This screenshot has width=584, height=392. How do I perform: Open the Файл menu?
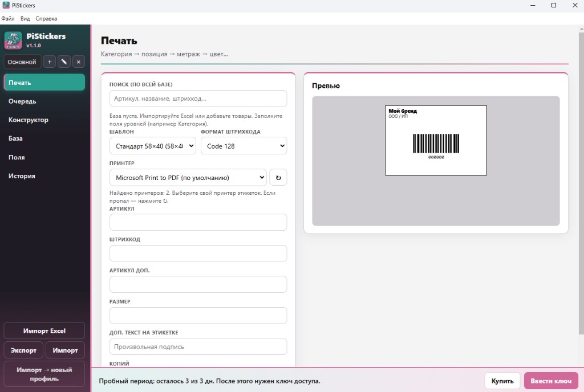[x=8, y=19]
